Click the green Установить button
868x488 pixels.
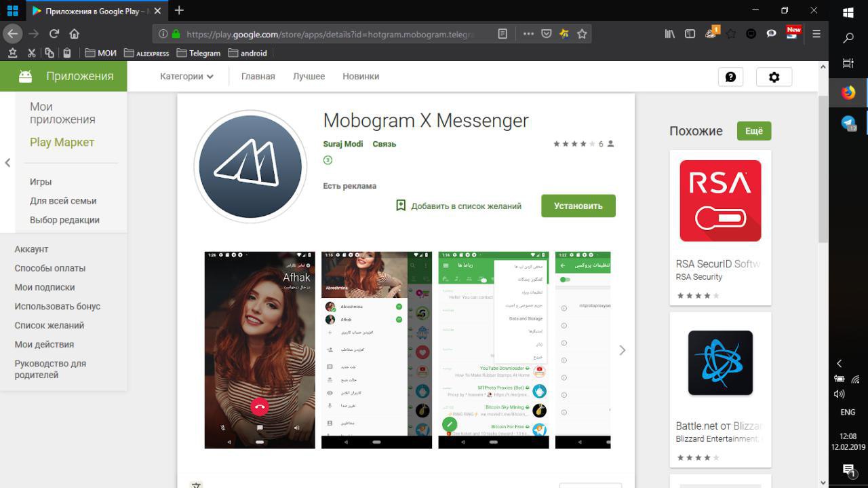pos(578,206)
